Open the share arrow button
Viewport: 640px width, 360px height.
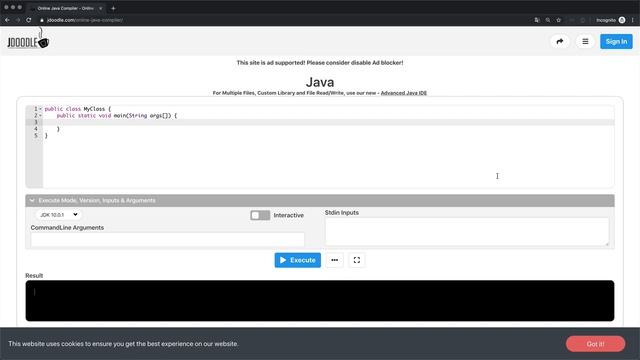(560, 41)
